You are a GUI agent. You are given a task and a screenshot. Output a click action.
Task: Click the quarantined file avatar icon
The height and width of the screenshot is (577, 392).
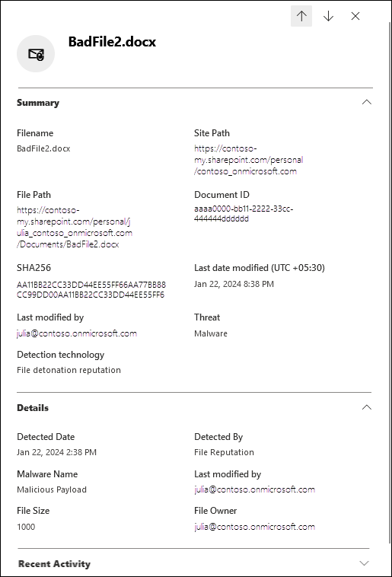tap(36, 54)
